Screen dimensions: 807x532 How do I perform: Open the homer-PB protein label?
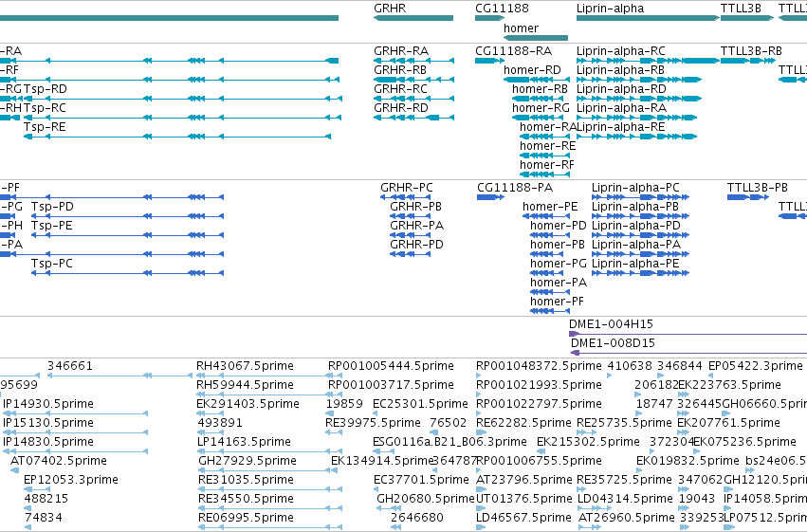558,245
